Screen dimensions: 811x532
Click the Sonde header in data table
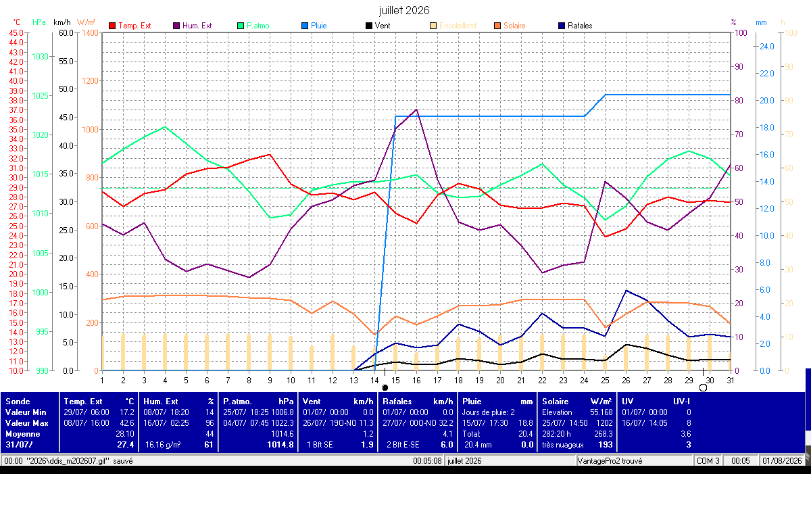coord(18,401)
